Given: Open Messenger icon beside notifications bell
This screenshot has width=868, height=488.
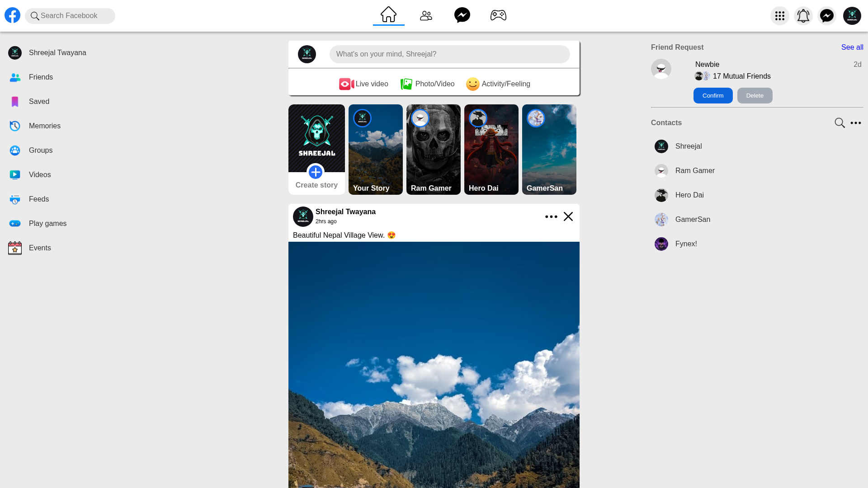Looking at the screenshot, I should [826, 16].
